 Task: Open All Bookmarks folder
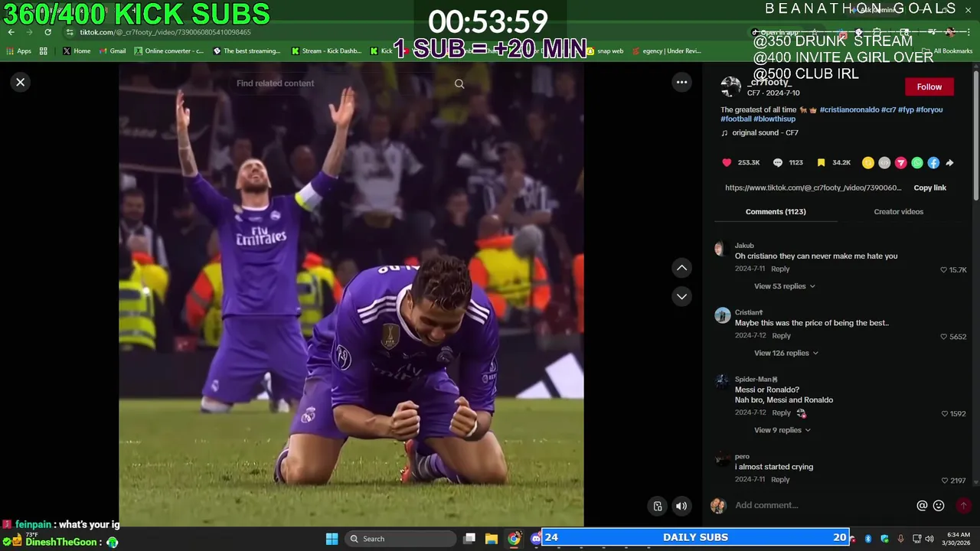948,51
